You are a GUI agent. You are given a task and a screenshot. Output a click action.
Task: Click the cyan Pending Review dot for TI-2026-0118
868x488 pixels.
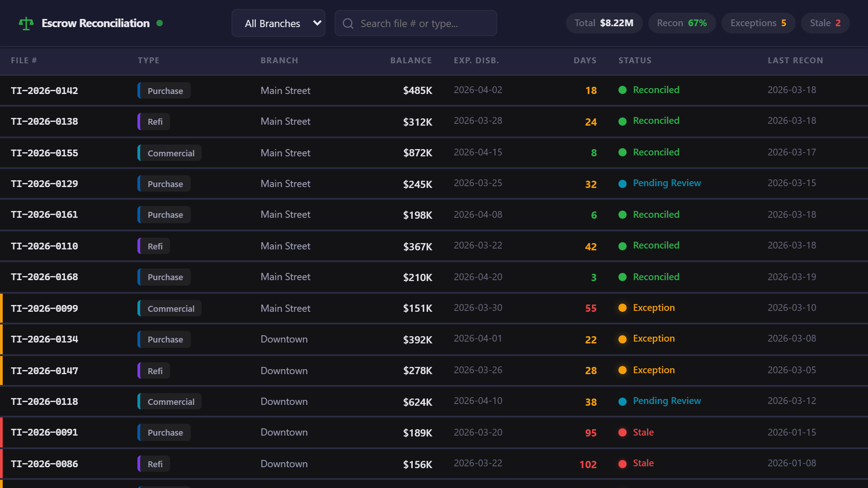[x=623, y=401]
